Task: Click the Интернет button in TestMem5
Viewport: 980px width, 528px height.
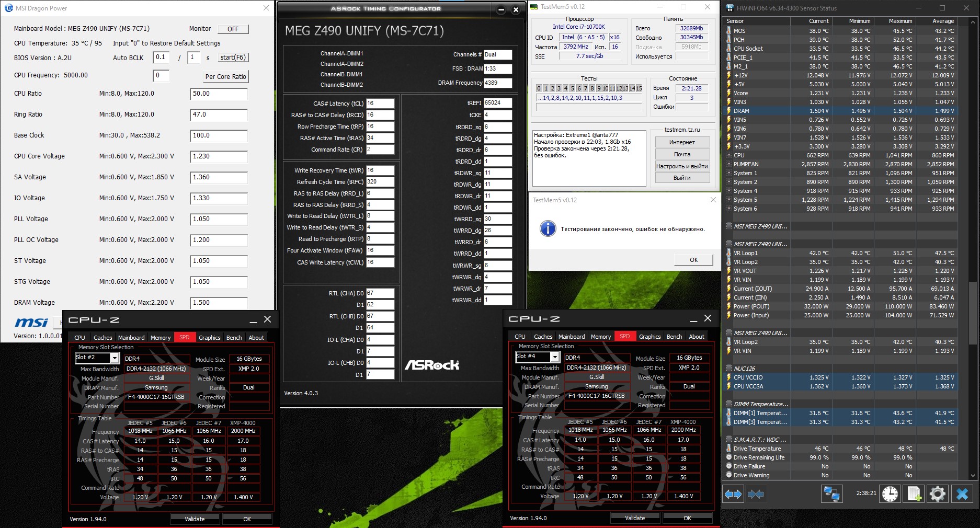Action: [682, 142]
